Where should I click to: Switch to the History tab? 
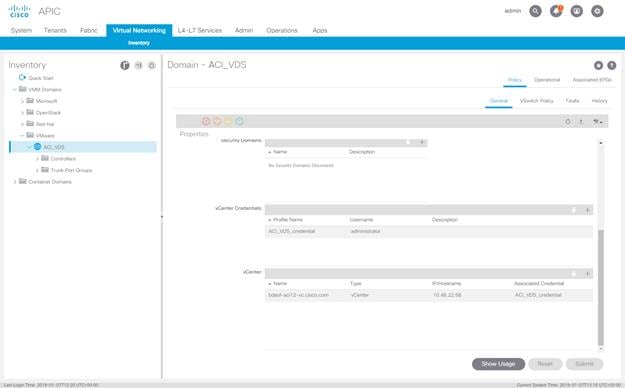click(599, 100)
